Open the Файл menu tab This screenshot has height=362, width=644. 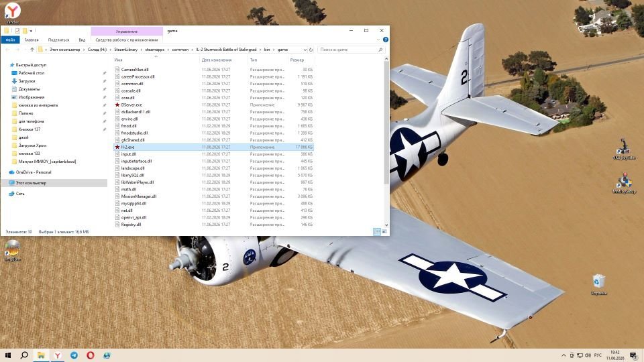click(10, 40)
